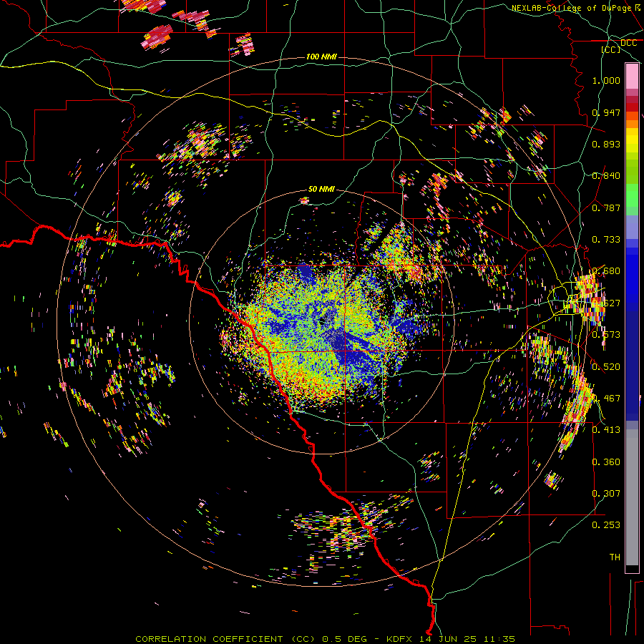Select the 0.253 scale value
644x644 pixels.
pos(606,525)
